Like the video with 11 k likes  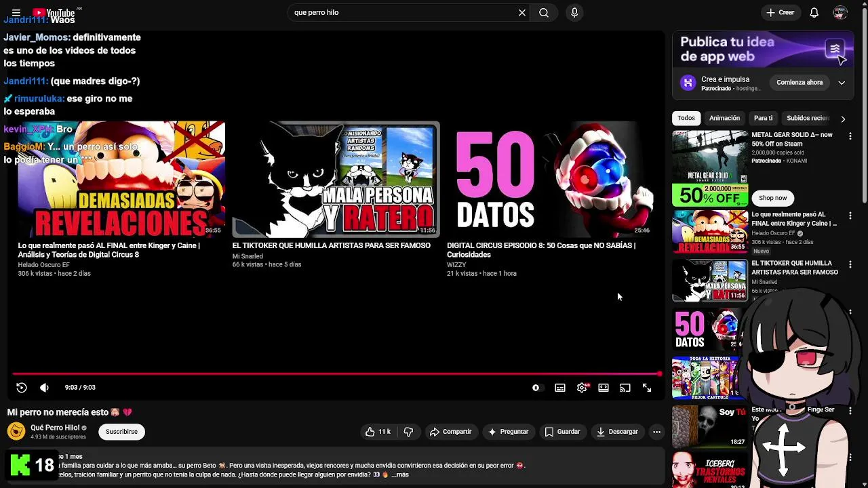tap(378, 432)
